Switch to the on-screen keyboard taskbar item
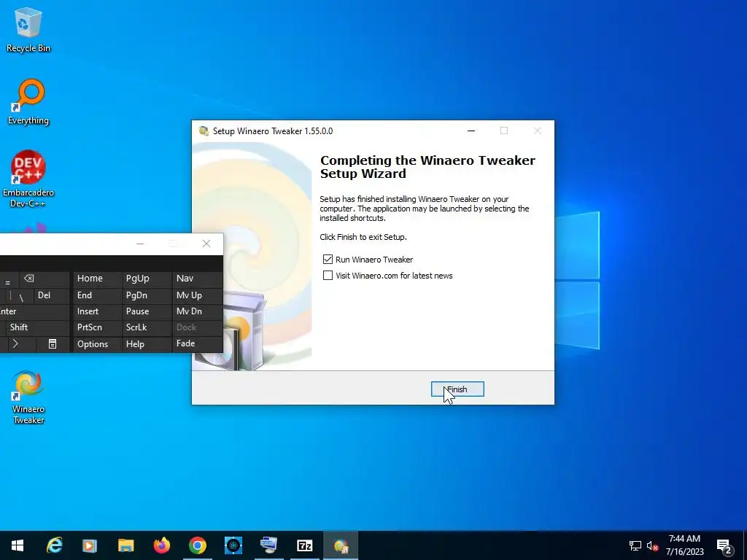 click(268, 545)
